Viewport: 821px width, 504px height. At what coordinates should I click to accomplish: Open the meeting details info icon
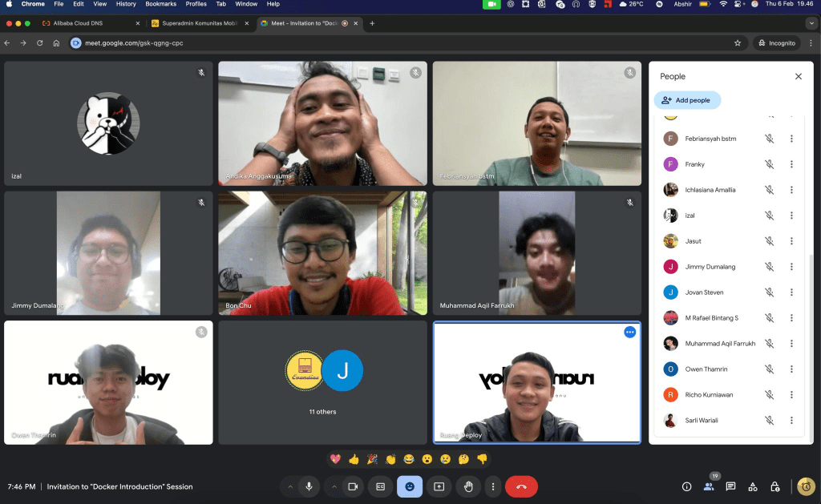pos(686,486)
